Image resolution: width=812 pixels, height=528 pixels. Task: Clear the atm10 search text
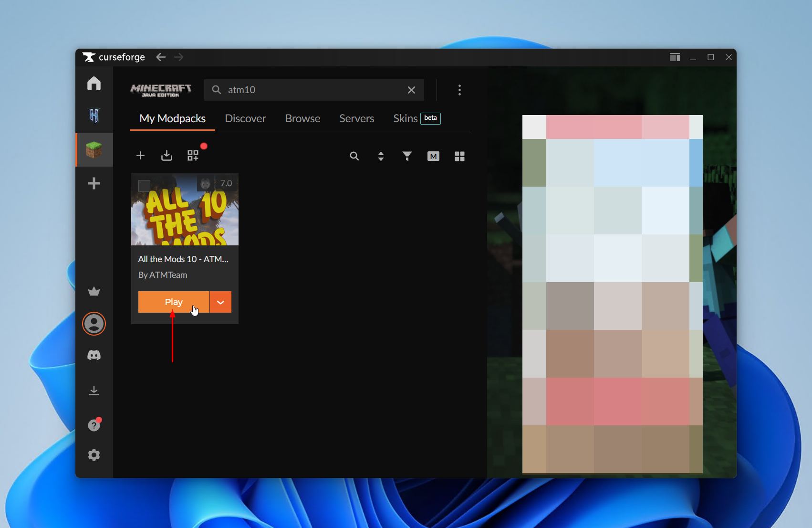[411, 90]
